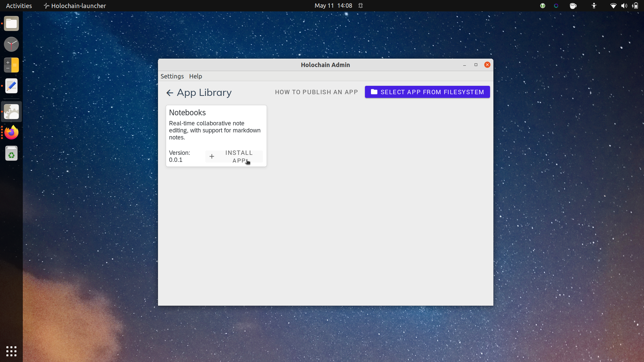Open the Text Editor dock icon
Screen dimensions: 644x362
coord(11,86)
